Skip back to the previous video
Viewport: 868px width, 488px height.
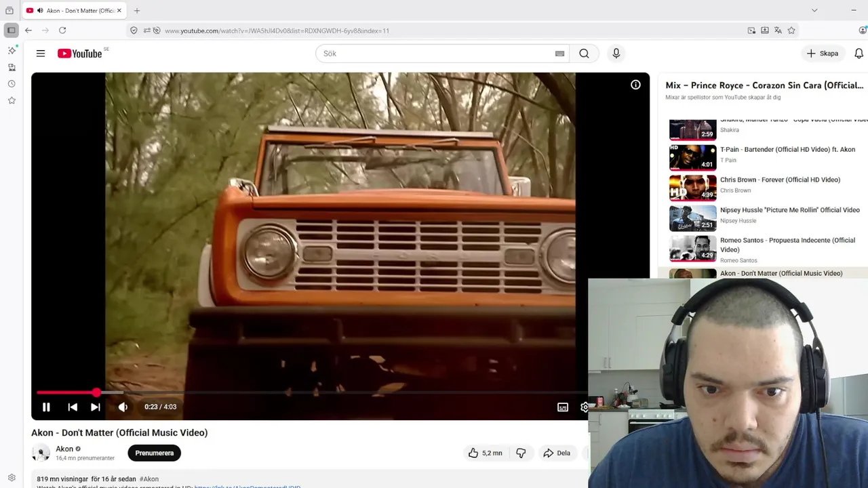[x=73, y=407]
